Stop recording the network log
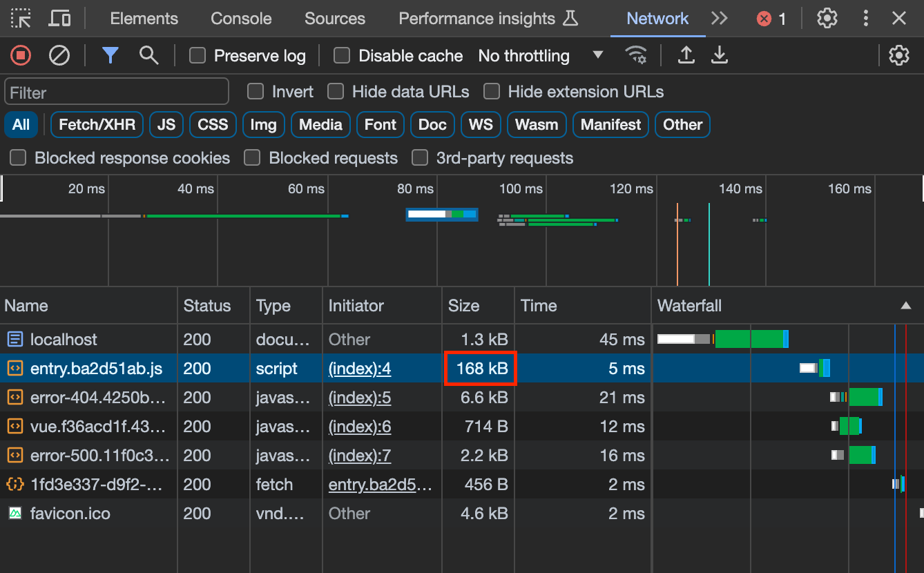924x573 pixels. [x=21, y=55]
